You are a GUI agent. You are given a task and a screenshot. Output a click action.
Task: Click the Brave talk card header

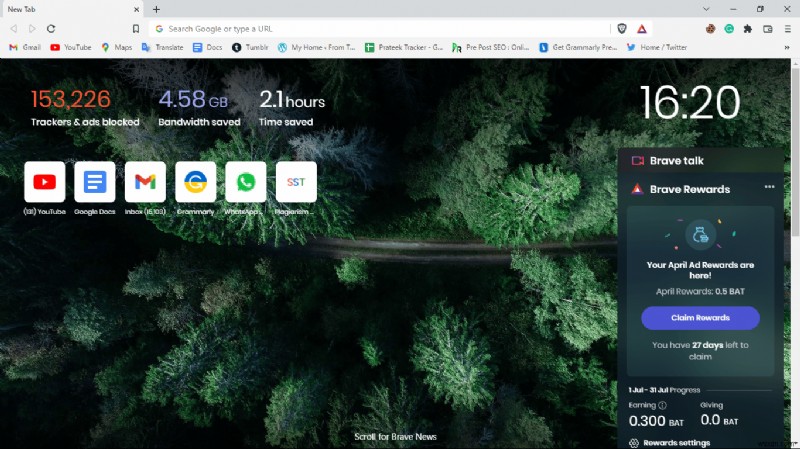(701, 161)
